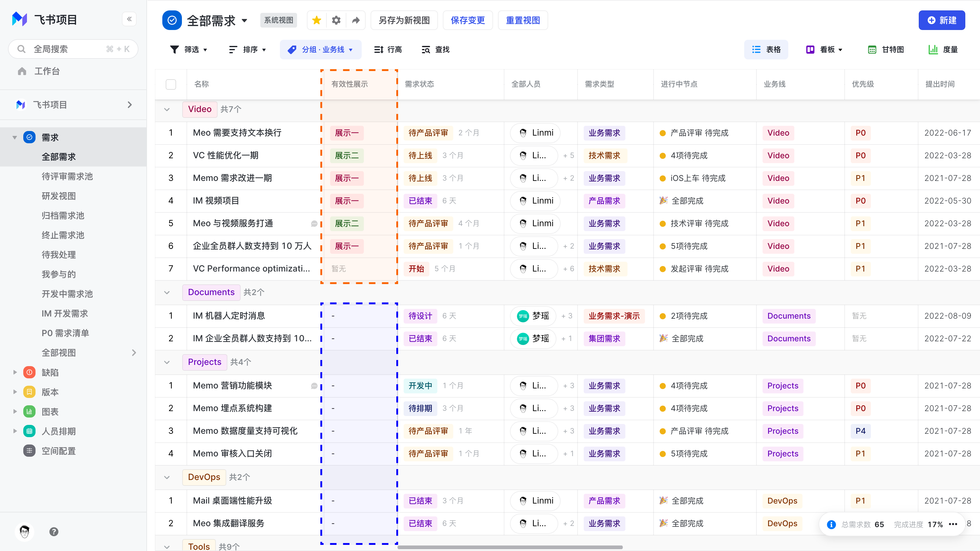
Task: Collapse the Video group
Action: pos(167,110)
